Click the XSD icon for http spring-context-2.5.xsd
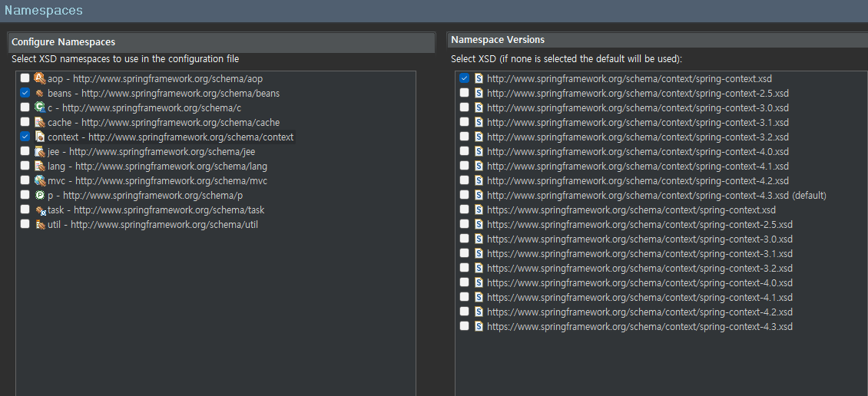 479,93
